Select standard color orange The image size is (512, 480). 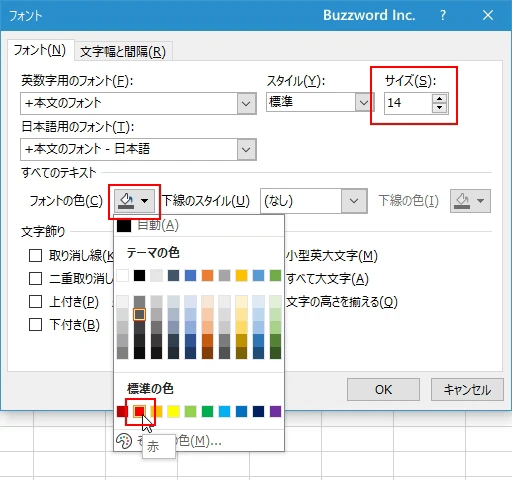(x=156, y=411)
